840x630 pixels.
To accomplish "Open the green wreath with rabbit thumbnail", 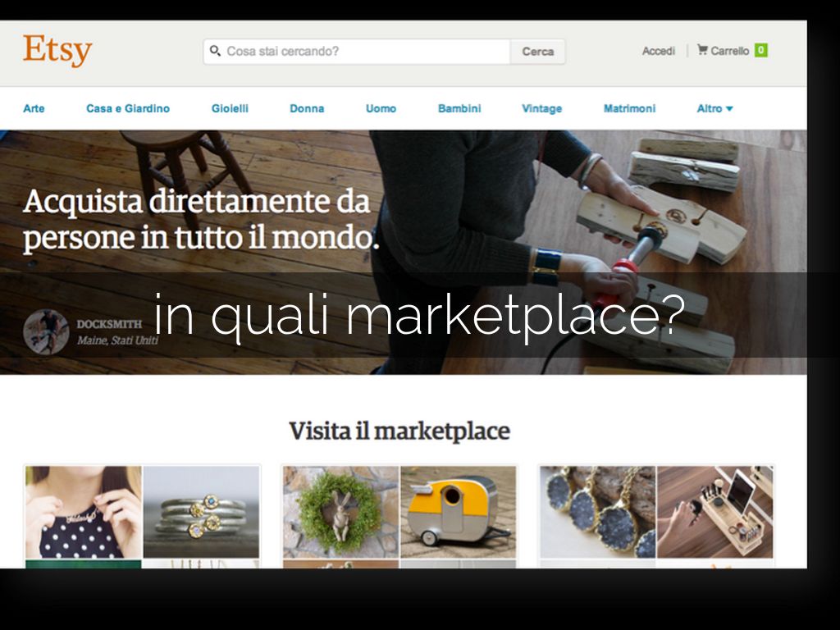I will (x=340, y=512).
